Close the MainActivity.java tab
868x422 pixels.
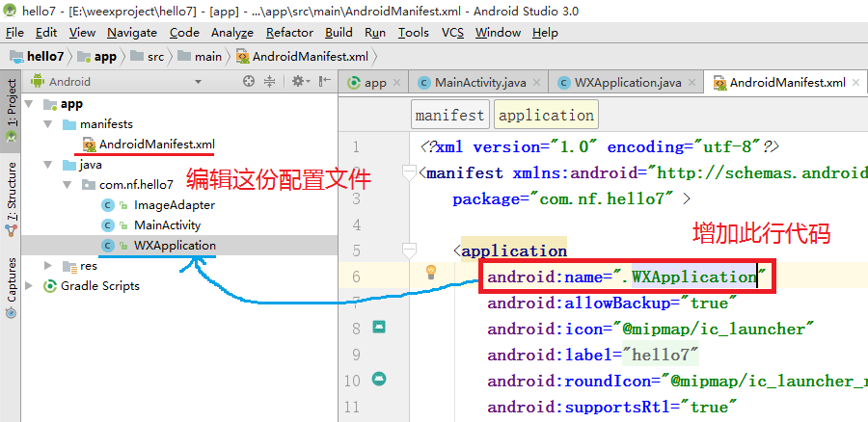536,83
